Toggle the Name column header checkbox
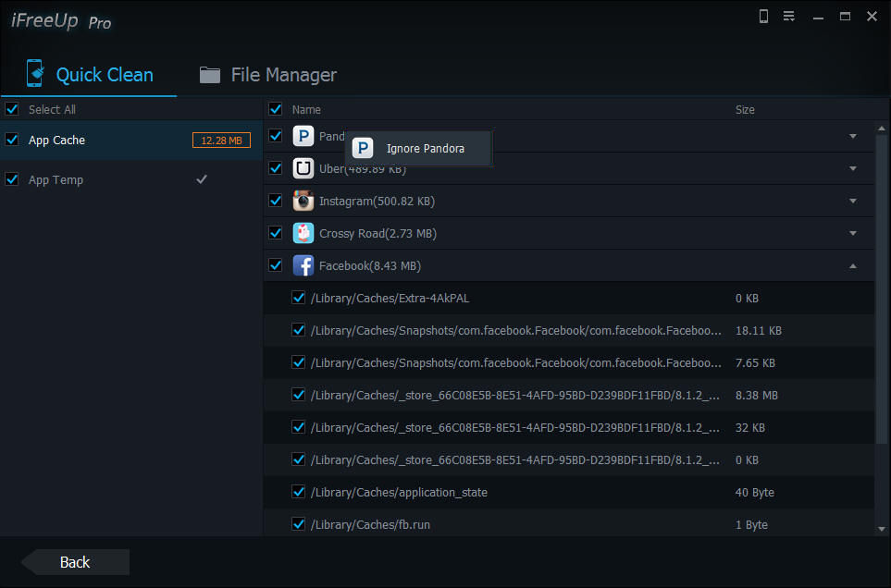The height and width of the screenshot is (588, 891). (276, 109)
